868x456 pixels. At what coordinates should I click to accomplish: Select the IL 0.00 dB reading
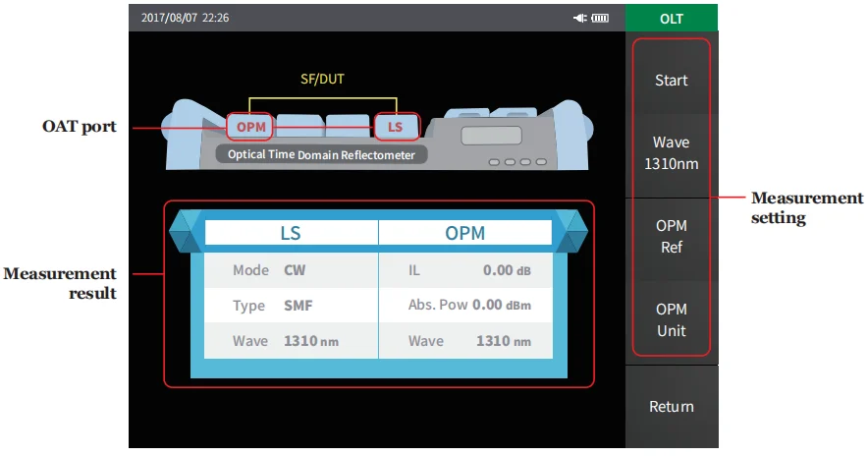coord(507,270)
